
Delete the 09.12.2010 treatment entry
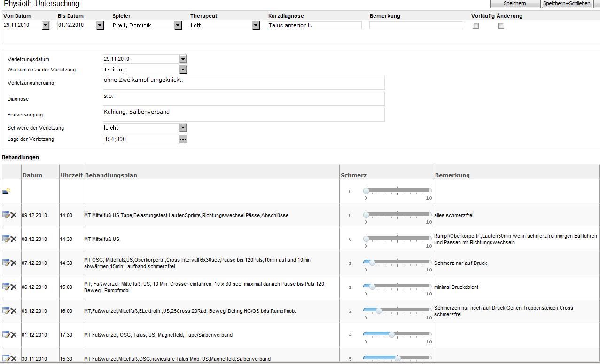pyautogui.click(x=14, y=215)
